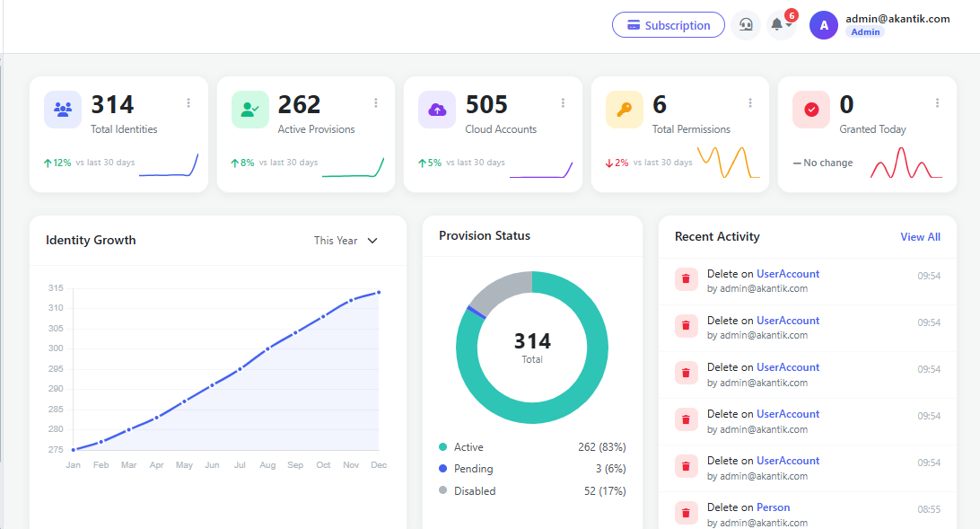Click the headset support icon
The width and height of the screenshot is (980, 529).
(x=746, y=25)
